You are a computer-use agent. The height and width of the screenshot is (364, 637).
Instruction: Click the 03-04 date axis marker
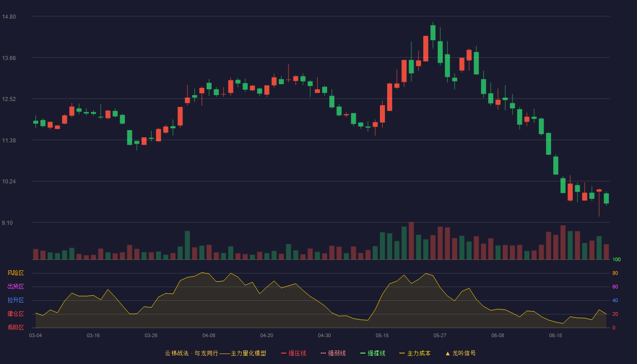click(x=35, y=335)
